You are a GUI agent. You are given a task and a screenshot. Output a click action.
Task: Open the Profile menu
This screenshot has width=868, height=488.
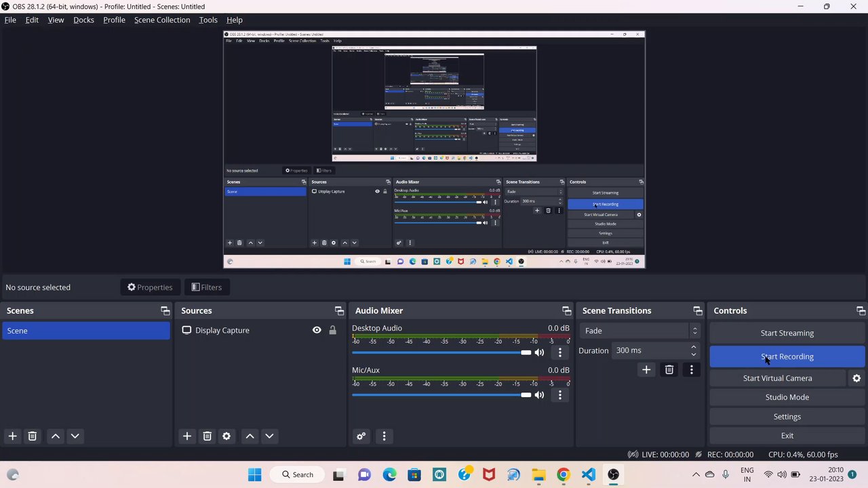point(114,20)
